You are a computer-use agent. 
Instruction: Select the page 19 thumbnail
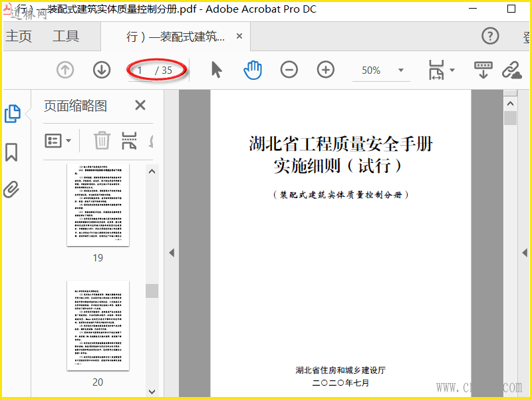point(98,205)
